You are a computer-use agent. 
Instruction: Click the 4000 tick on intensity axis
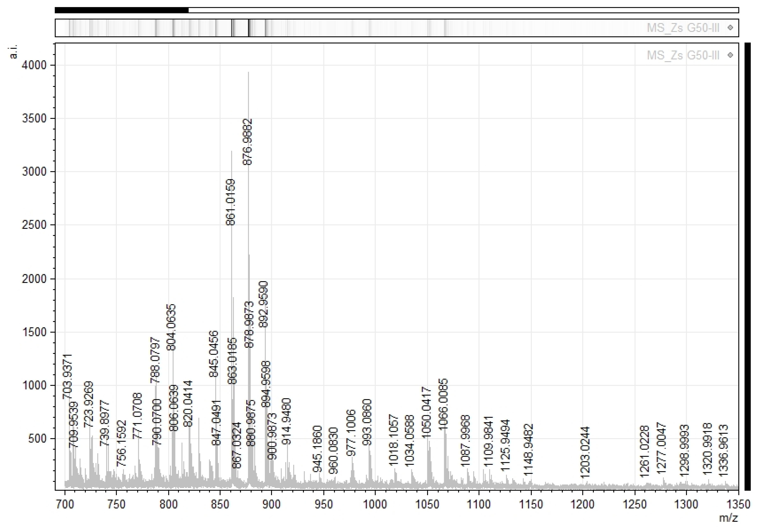[34, 65]
